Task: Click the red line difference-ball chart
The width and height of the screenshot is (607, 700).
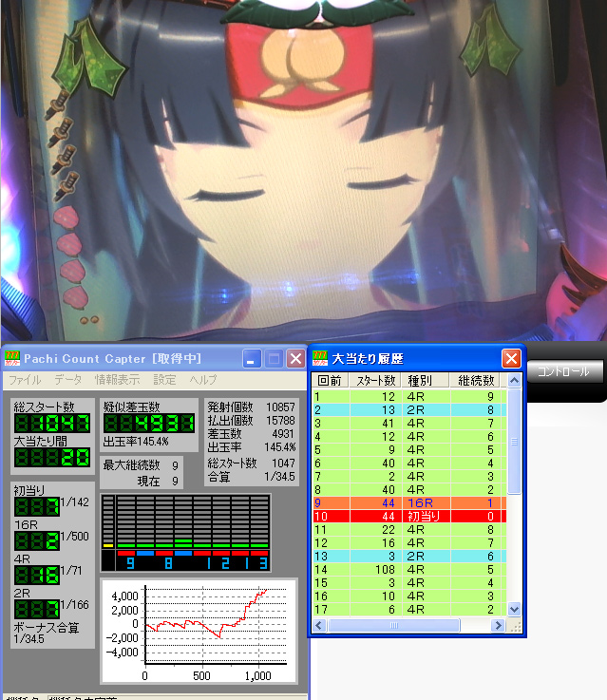Action: pos(199,631)
